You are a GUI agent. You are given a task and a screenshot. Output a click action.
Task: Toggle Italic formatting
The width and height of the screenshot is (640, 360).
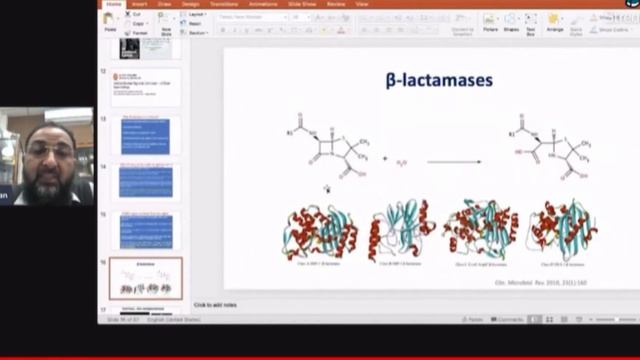pyautogui.click(x=235, y=31)
